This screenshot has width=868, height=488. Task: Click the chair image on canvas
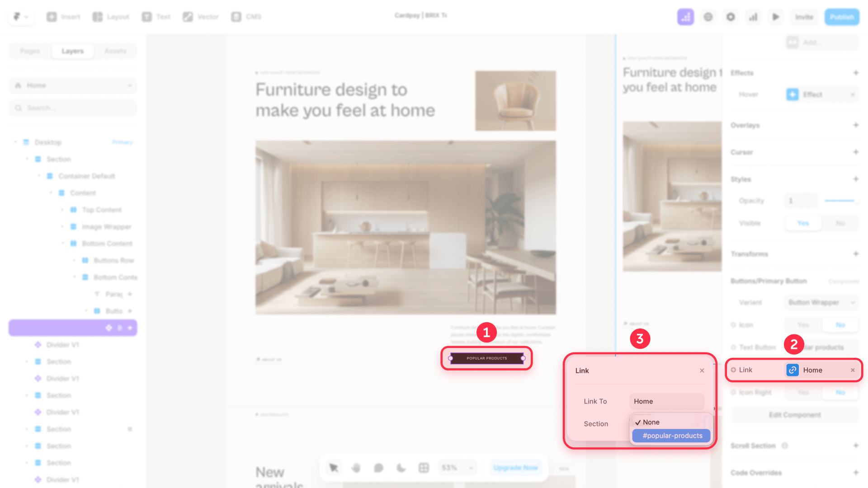coord(515,101)
